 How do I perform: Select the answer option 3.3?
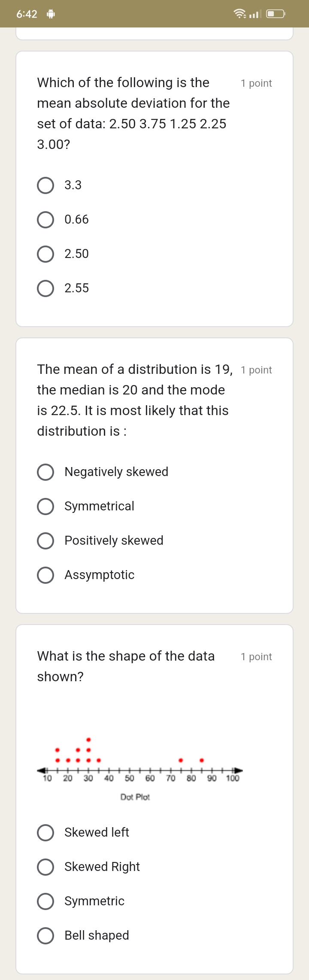45,185
